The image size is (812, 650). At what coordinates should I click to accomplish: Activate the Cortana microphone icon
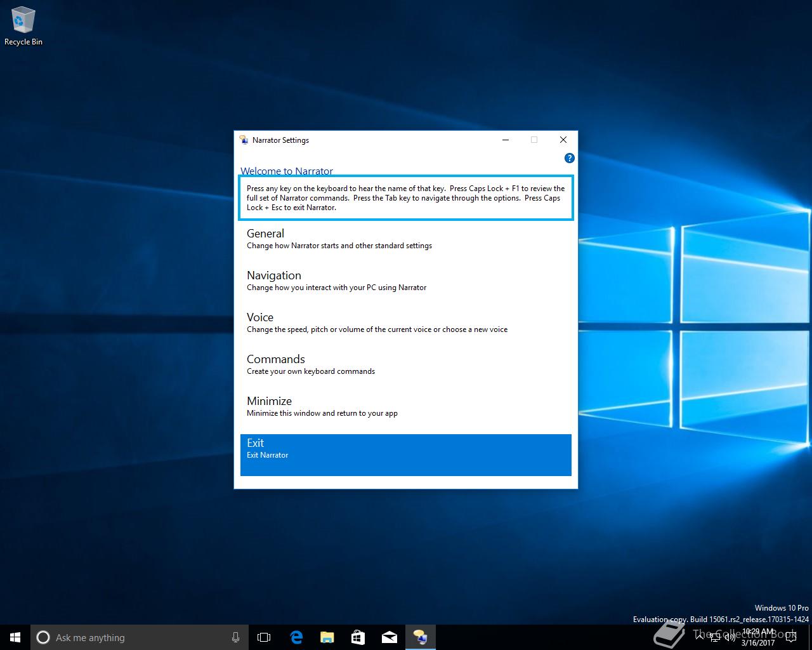235,637
